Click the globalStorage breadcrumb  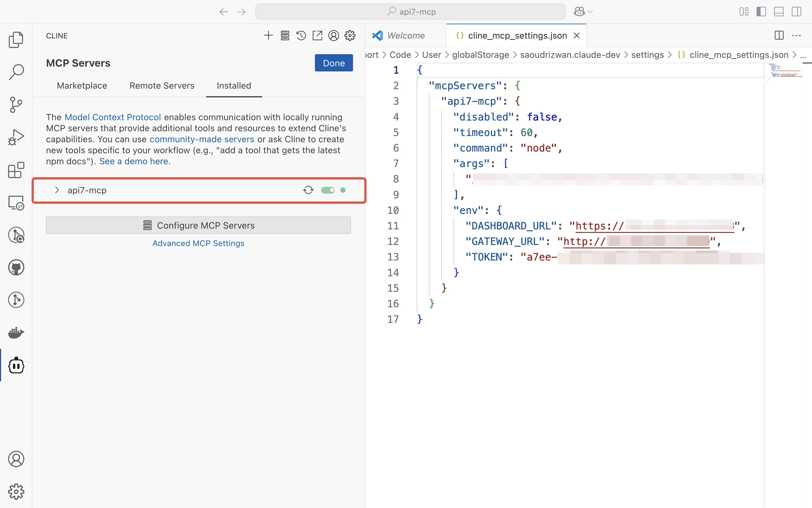tap(480, 55)
